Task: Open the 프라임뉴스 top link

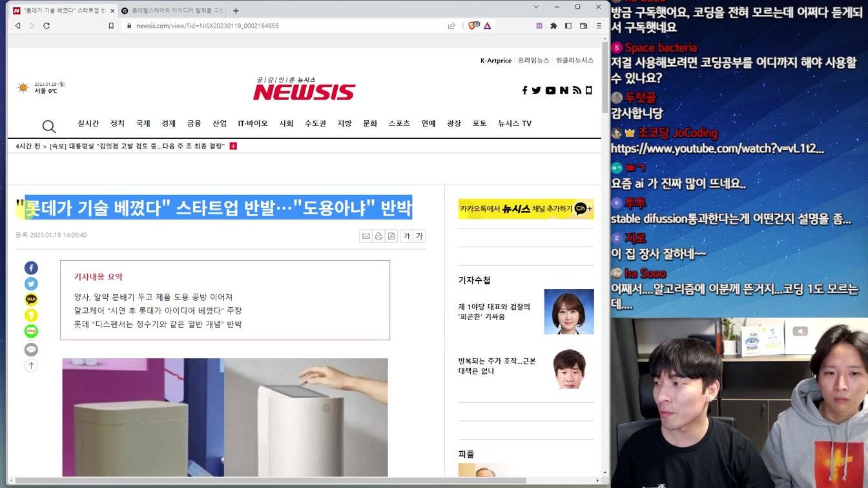Action: pyautogui.click(x=533, y=61)
